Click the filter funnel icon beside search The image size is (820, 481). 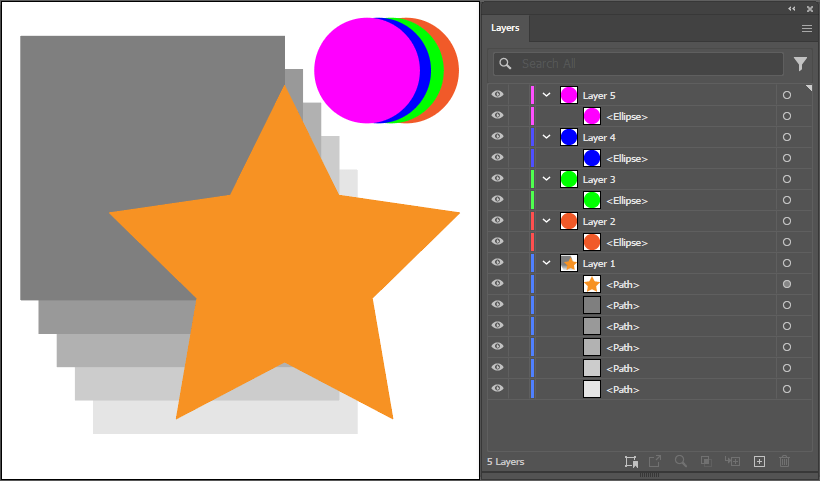800,64
